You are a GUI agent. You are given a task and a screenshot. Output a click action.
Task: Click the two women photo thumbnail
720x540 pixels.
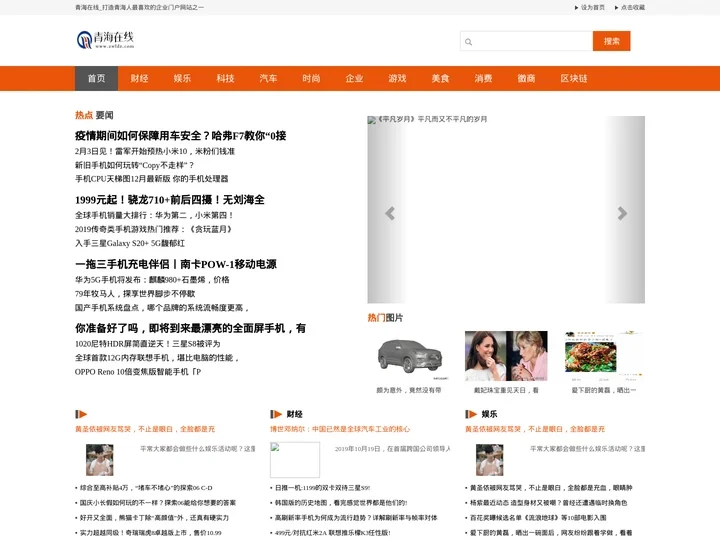(506, 356)
